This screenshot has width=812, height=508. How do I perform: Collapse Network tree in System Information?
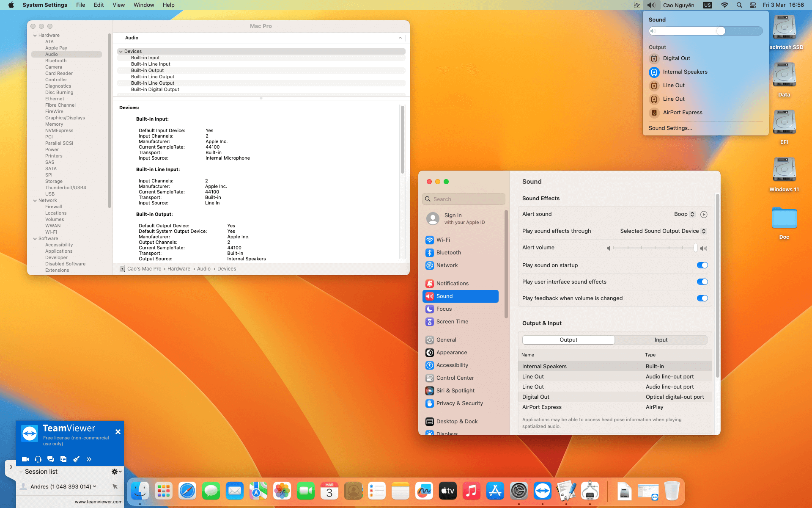tap(35, 200)
